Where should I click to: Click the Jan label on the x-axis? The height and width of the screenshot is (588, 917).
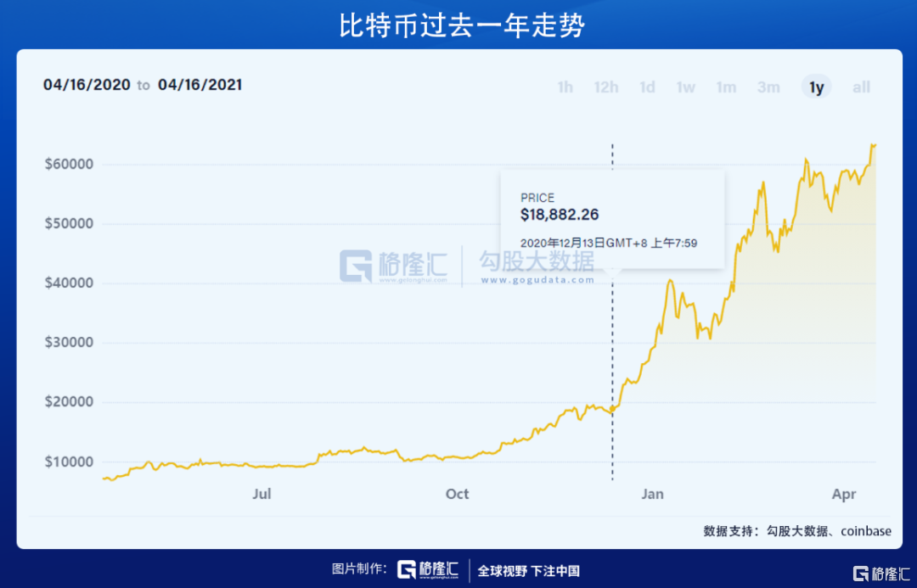(652, 494)
